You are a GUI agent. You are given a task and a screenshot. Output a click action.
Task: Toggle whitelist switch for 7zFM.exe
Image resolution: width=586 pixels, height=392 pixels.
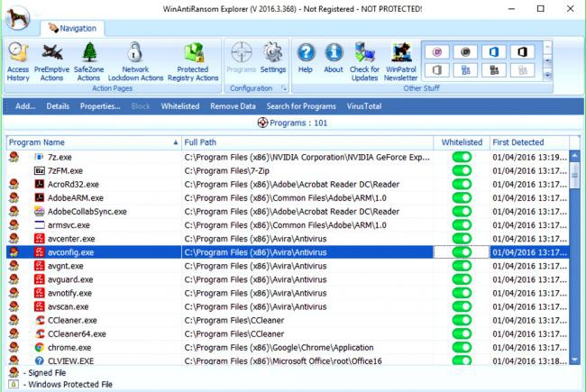point(462,171)
